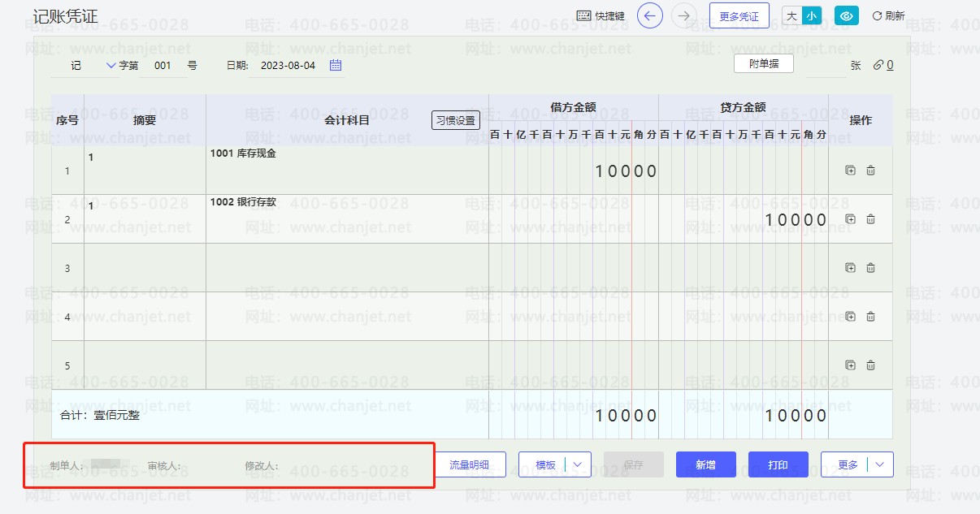
Task: Expand the voucher word 记 dropdown
Action: 111,65
